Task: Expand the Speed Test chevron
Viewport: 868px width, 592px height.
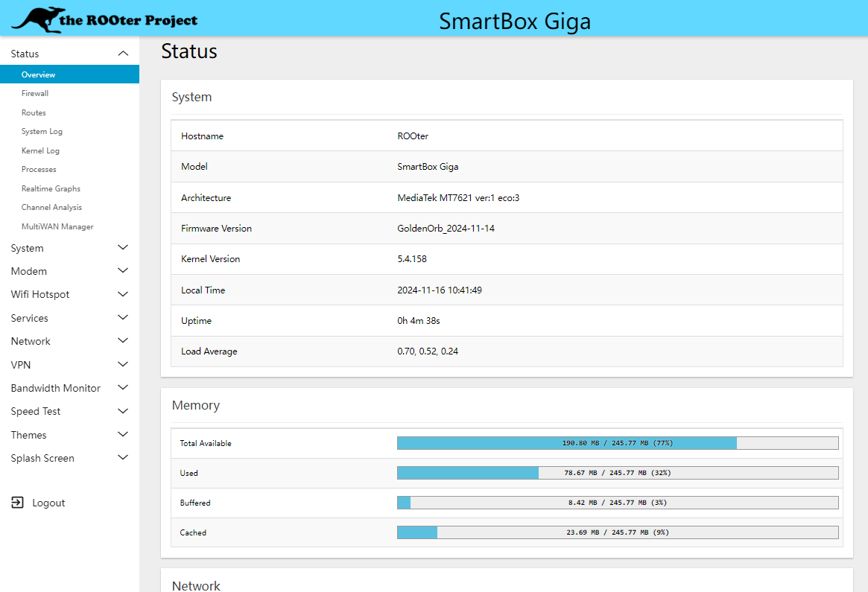Action: tap(123, 411)
